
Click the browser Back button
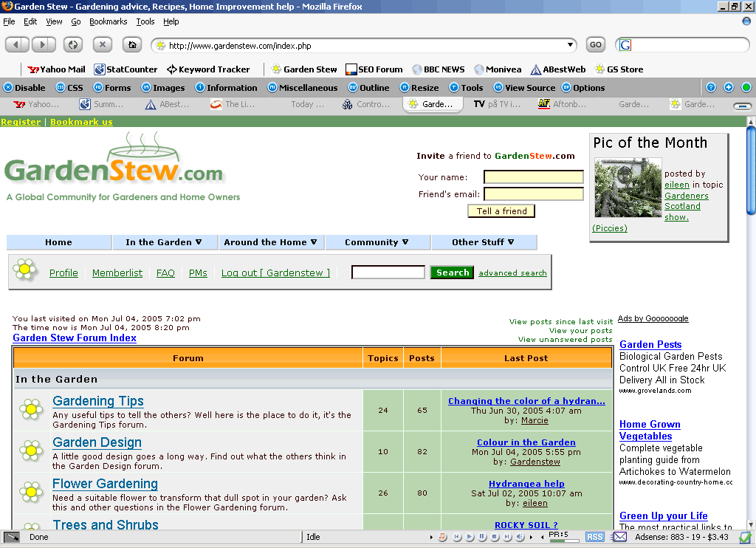(x=17, y=45)
